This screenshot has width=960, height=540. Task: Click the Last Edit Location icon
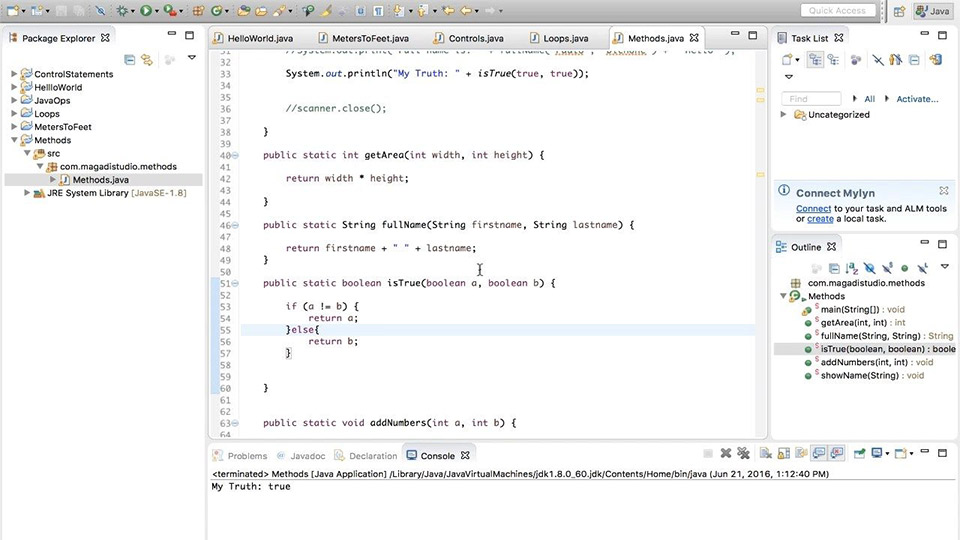(x=449, y=10)
